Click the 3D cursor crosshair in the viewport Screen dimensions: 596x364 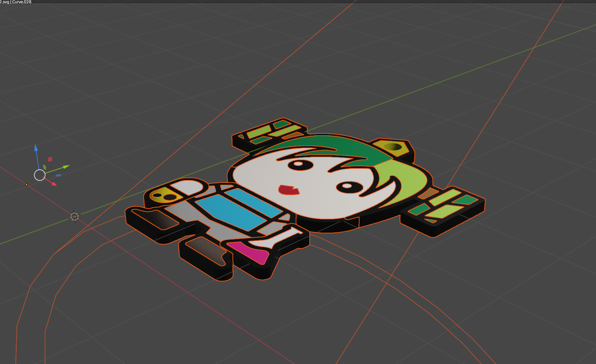[x=74, y=216]
